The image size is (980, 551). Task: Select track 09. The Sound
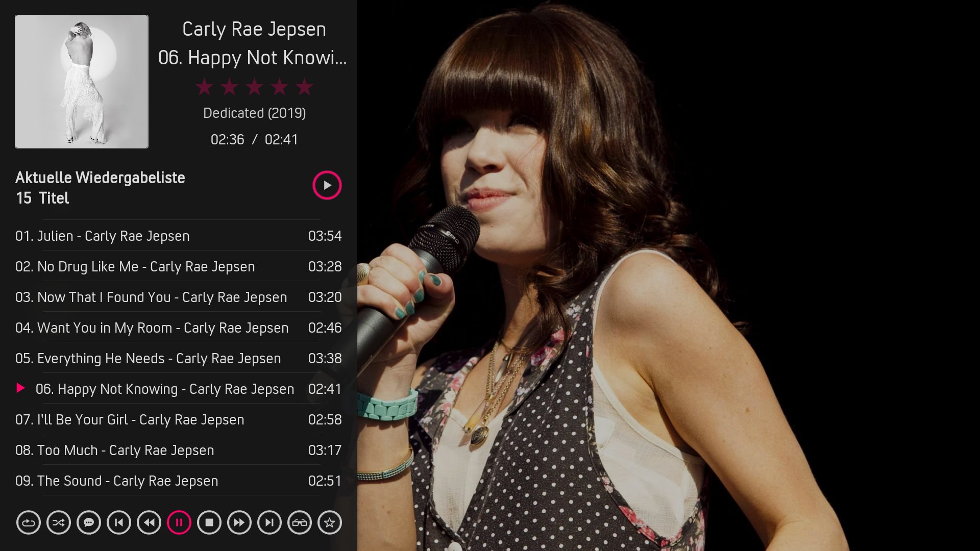(x=179, y=481)
